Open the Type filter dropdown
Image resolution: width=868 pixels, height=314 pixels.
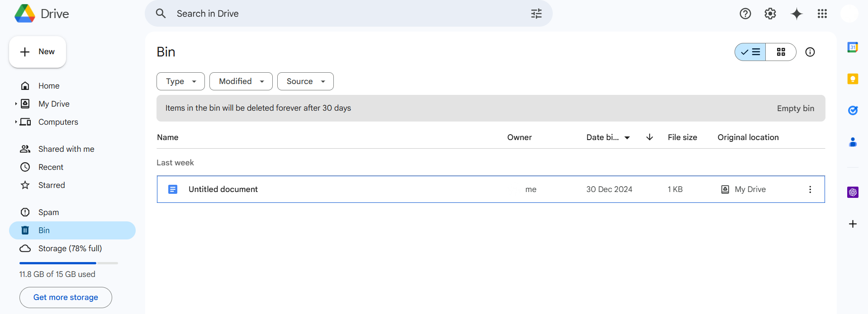pyautogui.click(x=180, y=81)
